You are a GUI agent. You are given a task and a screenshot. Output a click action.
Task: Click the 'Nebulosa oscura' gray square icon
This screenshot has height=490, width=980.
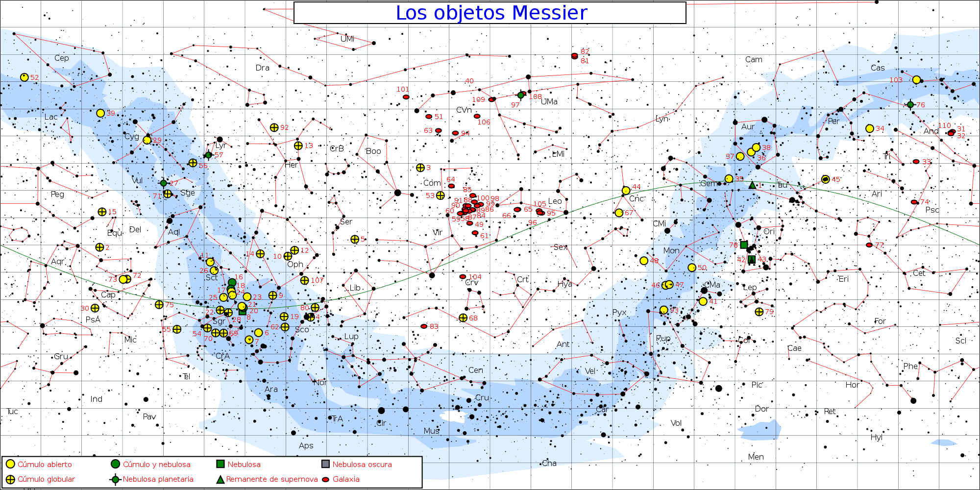tap(325, 464)
